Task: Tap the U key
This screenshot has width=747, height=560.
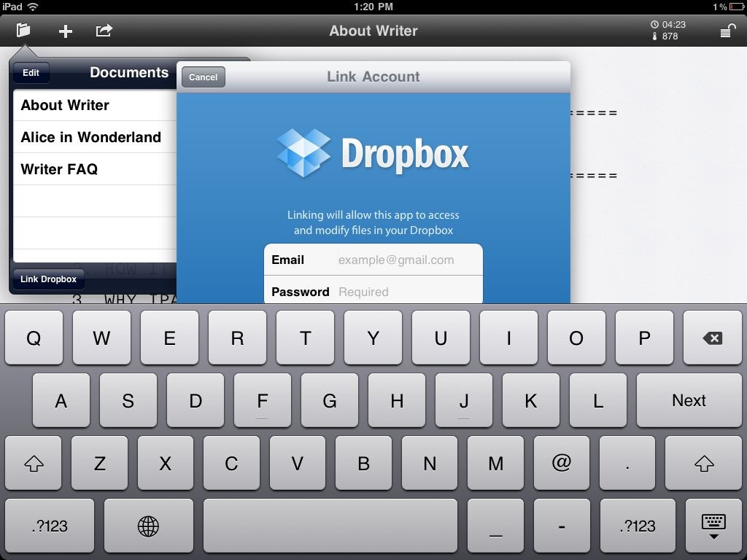Action: (x=441, y=338)
